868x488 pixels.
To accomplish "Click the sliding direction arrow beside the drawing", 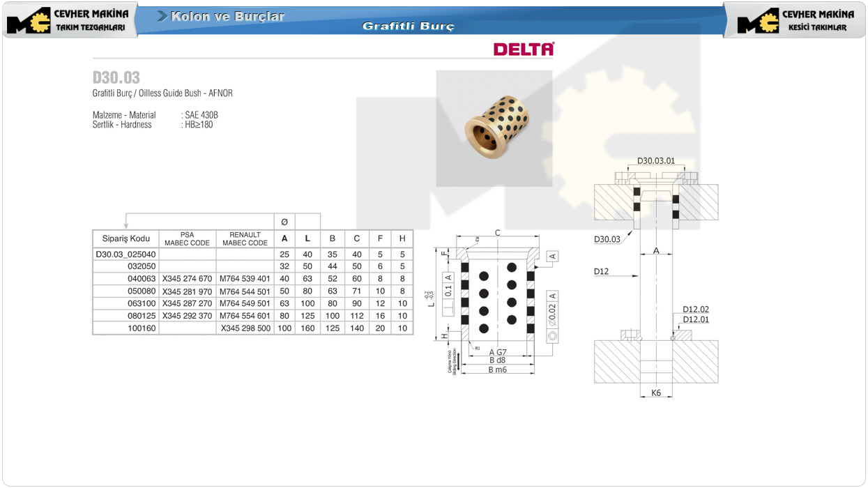I will 458,361.
